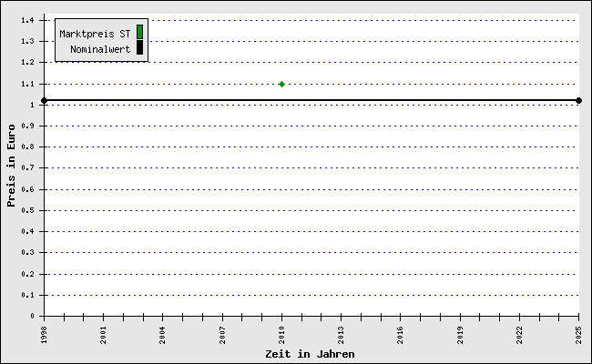592x364 pixels.
Task: Click the 0.7 y-axis label
Action: click(x=27, y=167)
